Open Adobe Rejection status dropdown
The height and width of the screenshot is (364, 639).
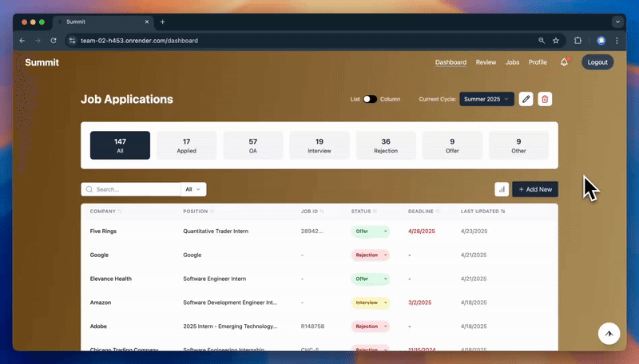371,326
